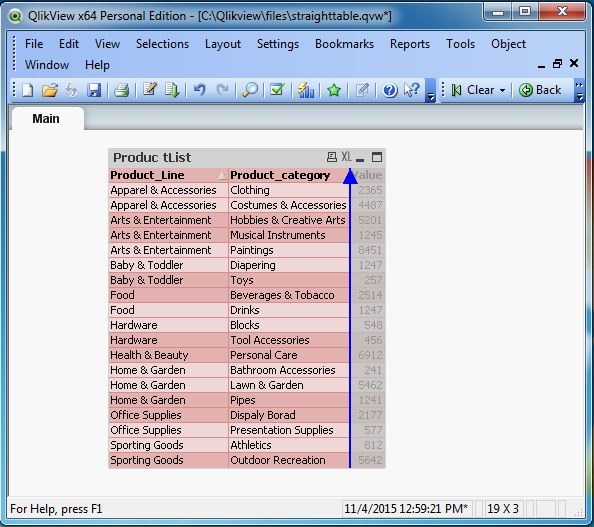This screenshot has height=527, width=594.
Task: Open a file using the folder icon
Action: (50, 90)
